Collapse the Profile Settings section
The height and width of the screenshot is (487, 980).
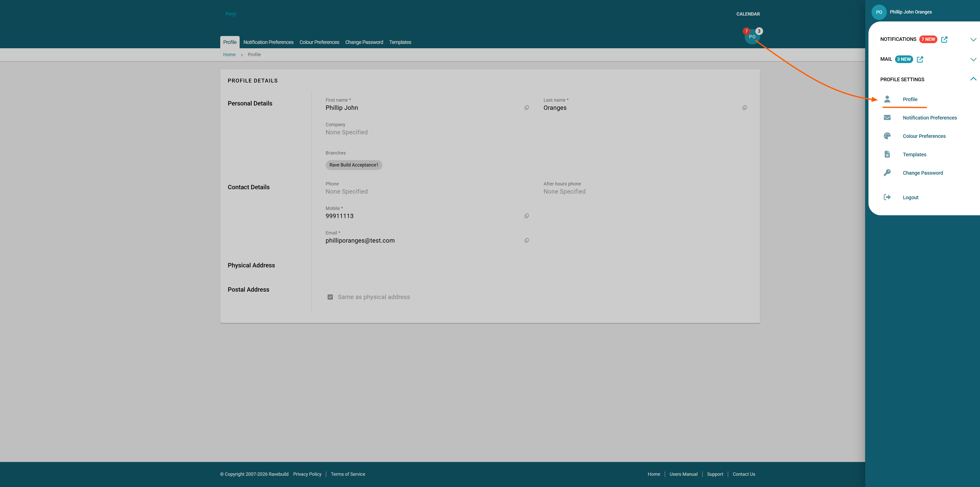[973, 79]
